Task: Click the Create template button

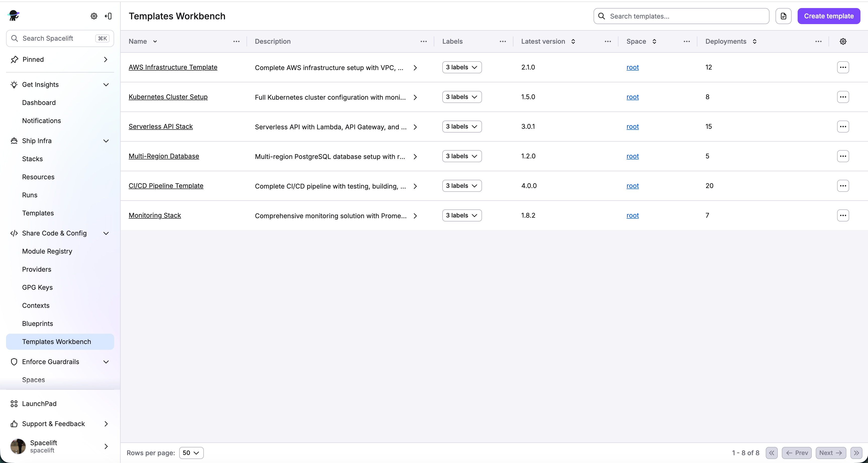Action: tap(829, 16)
